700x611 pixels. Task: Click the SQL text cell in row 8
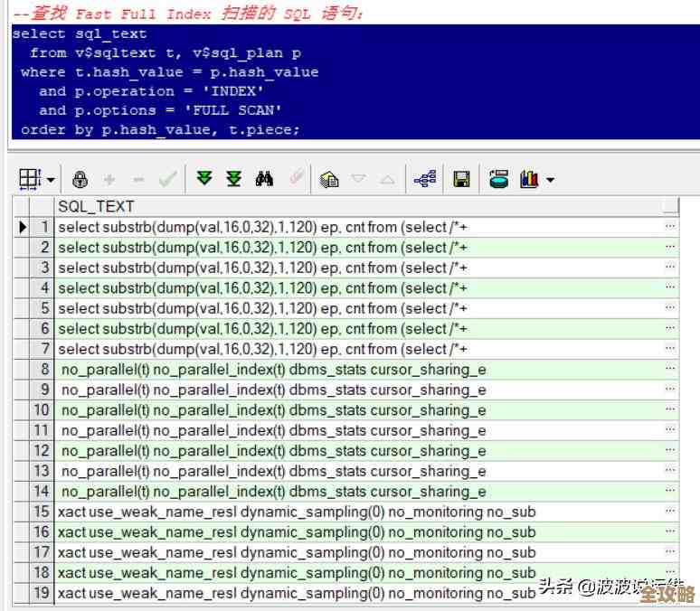point(273,370)
